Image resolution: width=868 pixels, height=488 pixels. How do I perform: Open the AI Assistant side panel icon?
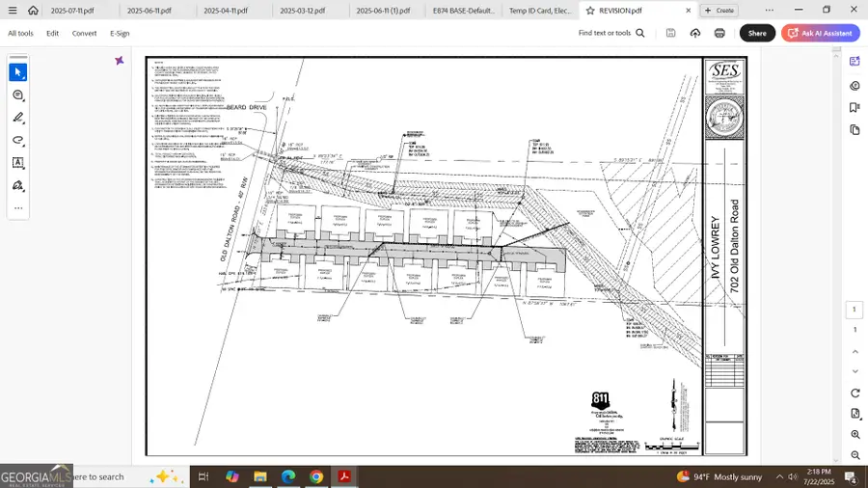coord(854,62)
